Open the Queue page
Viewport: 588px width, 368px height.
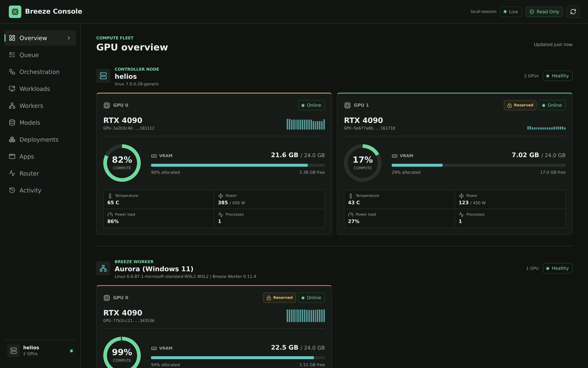[40, 55]
